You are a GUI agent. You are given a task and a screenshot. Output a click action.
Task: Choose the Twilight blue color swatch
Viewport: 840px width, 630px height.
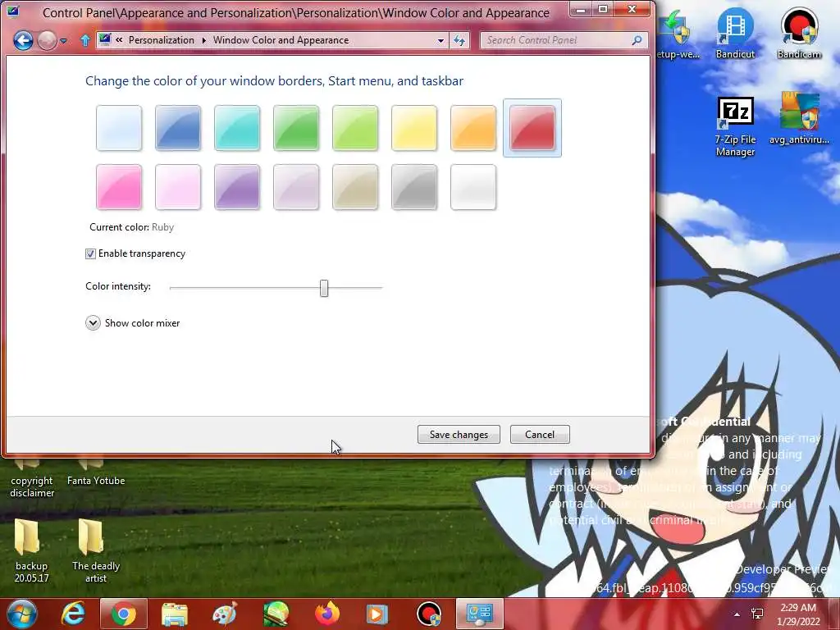pyautogui.click(x=178, y=128)
